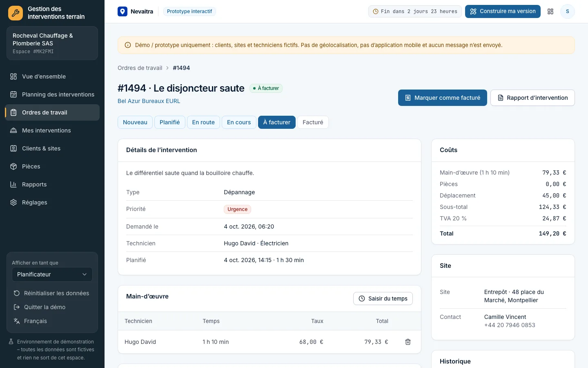Image resolution: width=588 pixels, height=368 pixels.
Task: Open Rapport d'intervention
Action: point(532,98)
